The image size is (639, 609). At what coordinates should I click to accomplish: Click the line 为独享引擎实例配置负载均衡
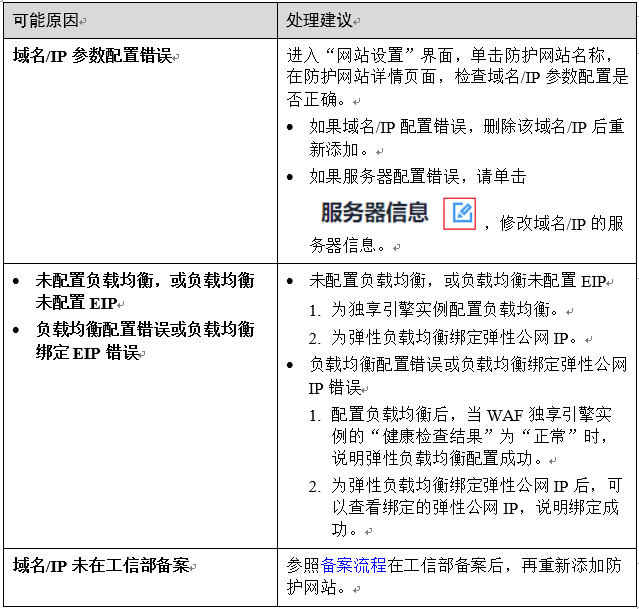click(444, 310)
